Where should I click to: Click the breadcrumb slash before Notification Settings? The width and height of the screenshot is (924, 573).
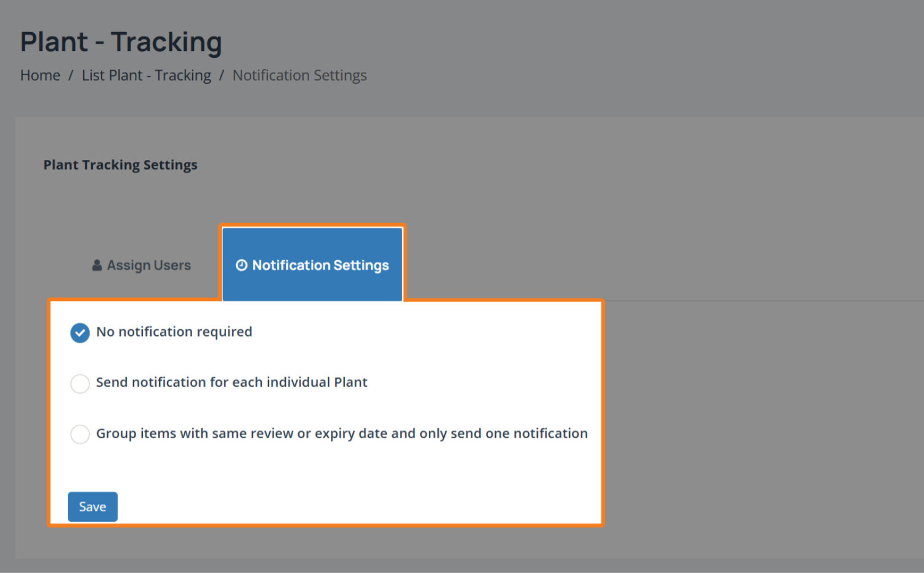[222, 75]
